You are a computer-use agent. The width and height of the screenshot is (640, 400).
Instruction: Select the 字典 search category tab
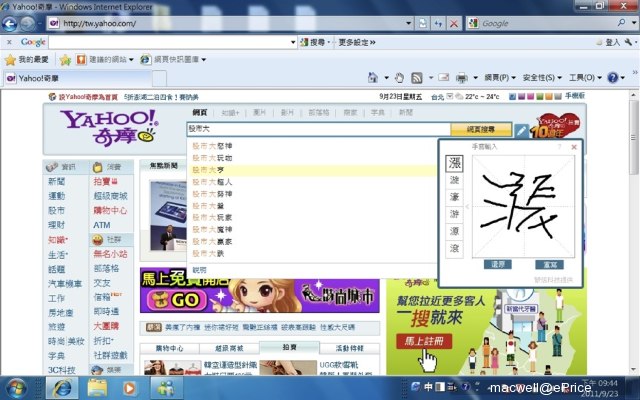[378, 112]
